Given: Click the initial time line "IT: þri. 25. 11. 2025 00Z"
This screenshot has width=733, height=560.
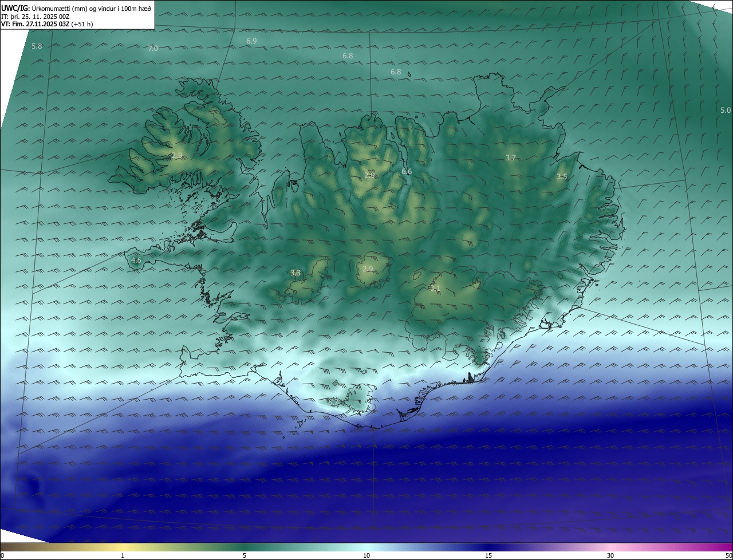Looking at the screenshot, I should [x=36, y=17].
